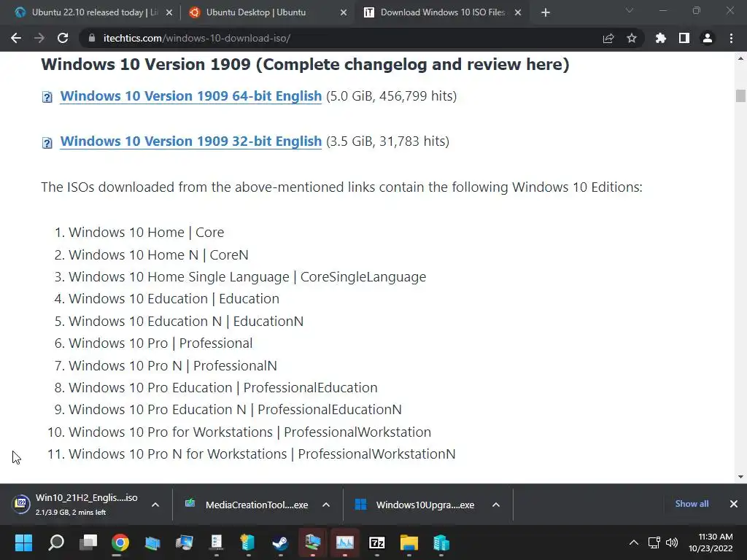Click 'Windows 10 Pro for Workstations' item 10
Image resolution: width=747 pixels, height=560 pixels.
coord(249,432)
